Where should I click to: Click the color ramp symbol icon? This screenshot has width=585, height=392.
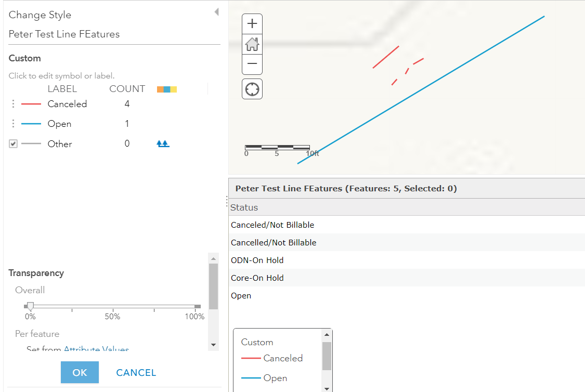point(167,89)
